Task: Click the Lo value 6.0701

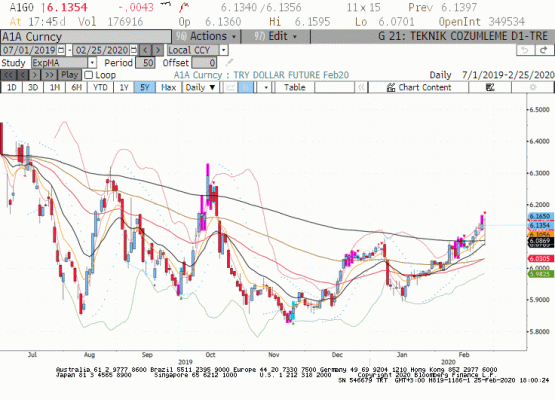Action: coord(396,22)
